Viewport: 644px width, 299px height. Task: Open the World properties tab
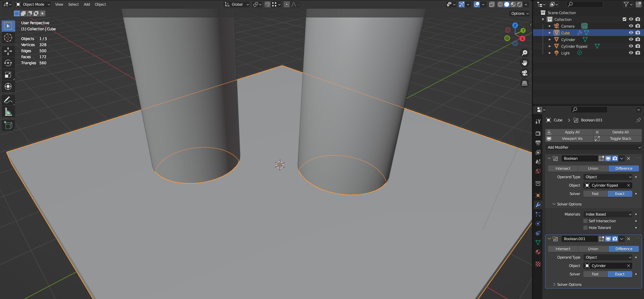click(538, 171)
